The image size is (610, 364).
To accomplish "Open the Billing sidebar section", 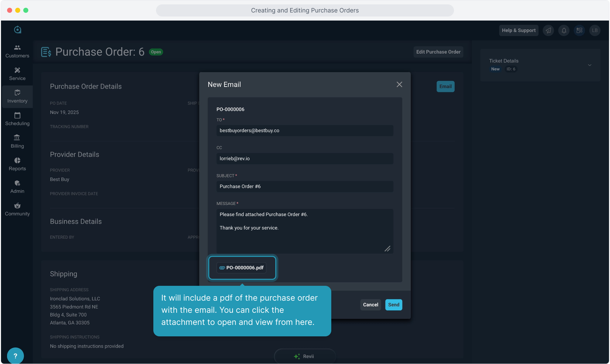I will [17, 142].
